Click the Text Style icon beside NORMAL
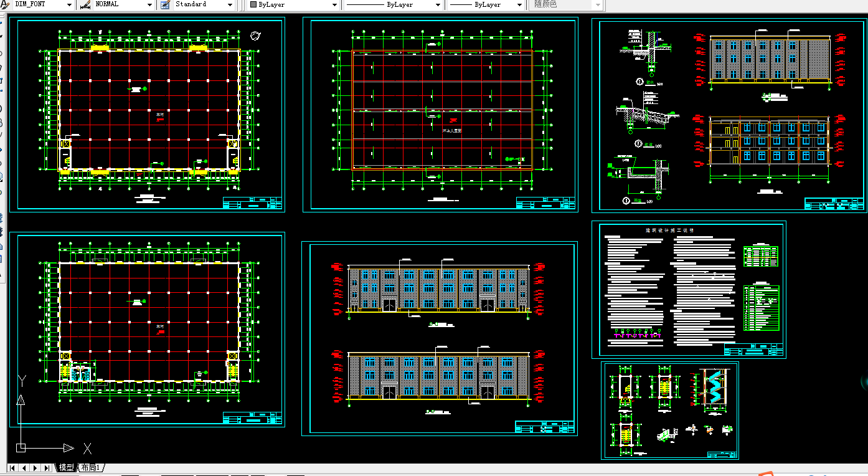Viewport: 868px width, 476px height. click(87, 5)
